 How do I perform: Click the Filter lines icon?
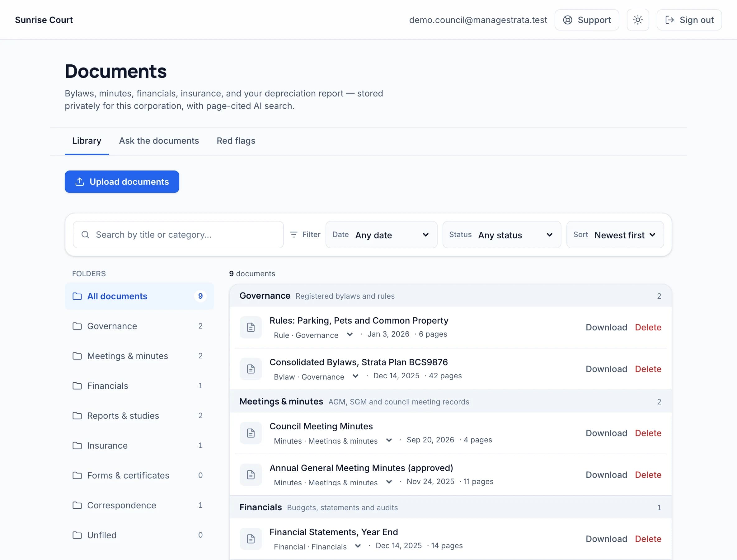click(294, 235)
